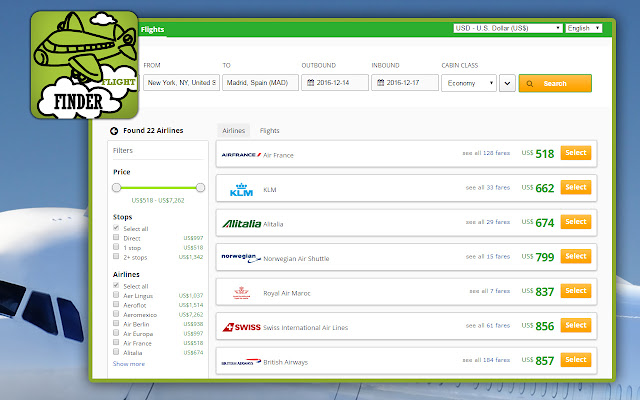Open see all 29 fares for Alitalia
Image resolution: width=640 pixels, height=400 pixels.
(x=488, y=222)
